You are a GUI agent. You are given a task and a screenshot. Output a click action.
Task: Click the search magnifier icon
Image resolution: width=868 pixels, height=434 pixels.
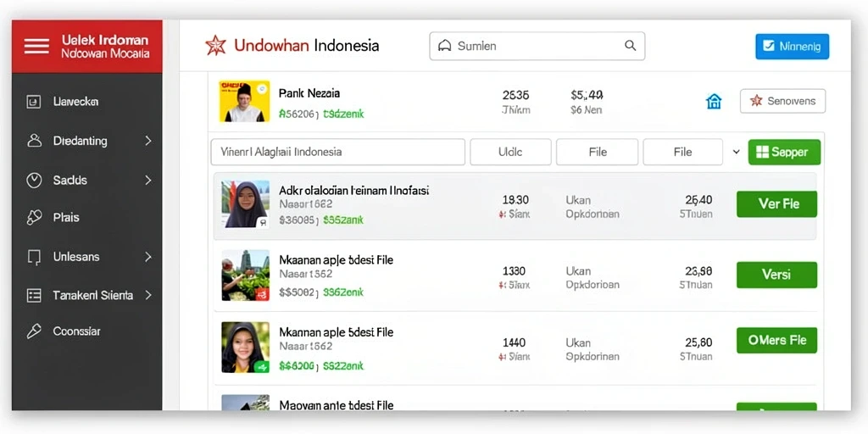coord(630,46)
